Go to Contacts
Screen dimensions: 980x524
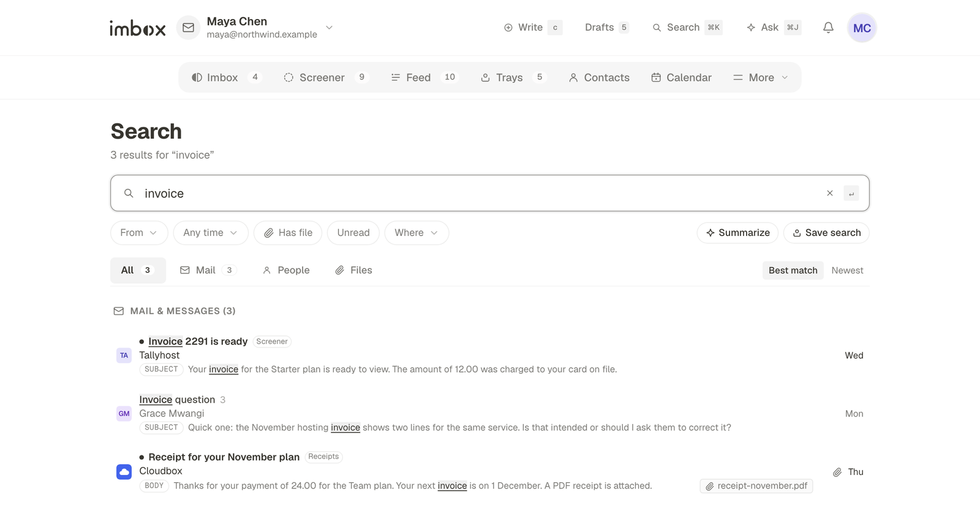pos(599,77)
